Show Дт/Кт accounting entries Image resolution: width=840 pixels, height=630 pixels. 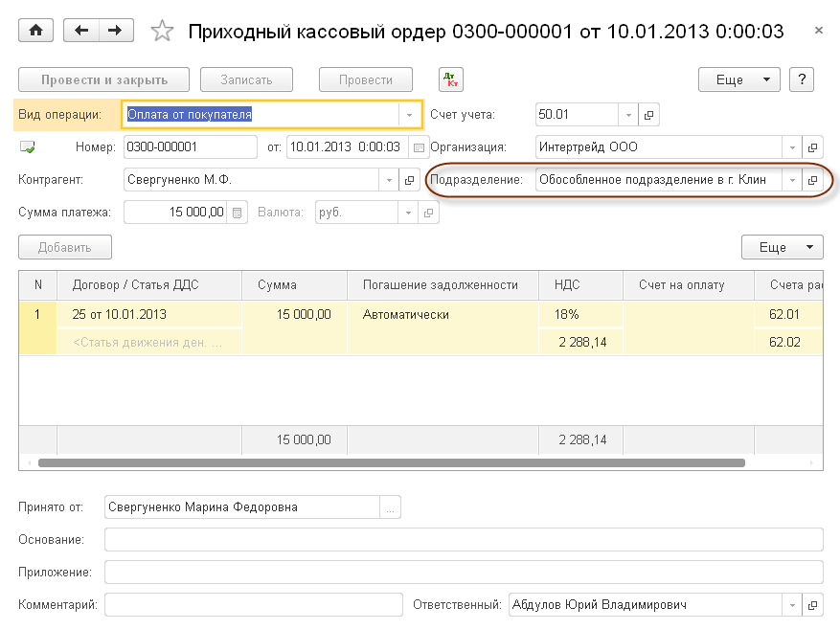tap(450, 79)
